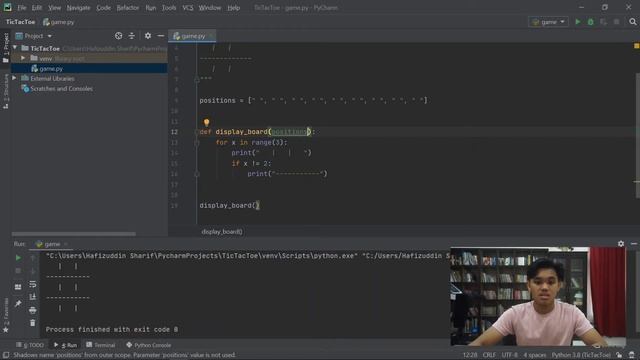Close the game tab in Run panel
This screenshot has height=360, width=640.
click(66, 244)
